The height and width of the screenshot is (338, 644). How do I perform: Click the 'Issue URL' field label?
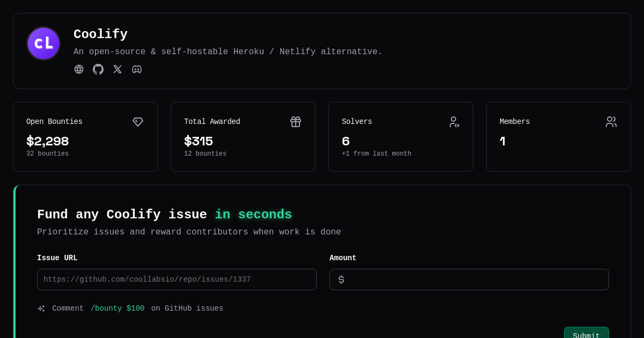coord(57,258)
